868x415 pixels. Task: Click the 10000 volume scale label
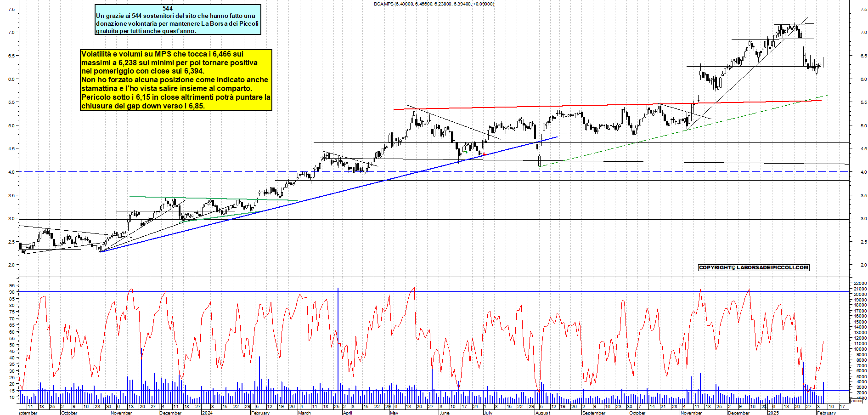coord(860,349)
